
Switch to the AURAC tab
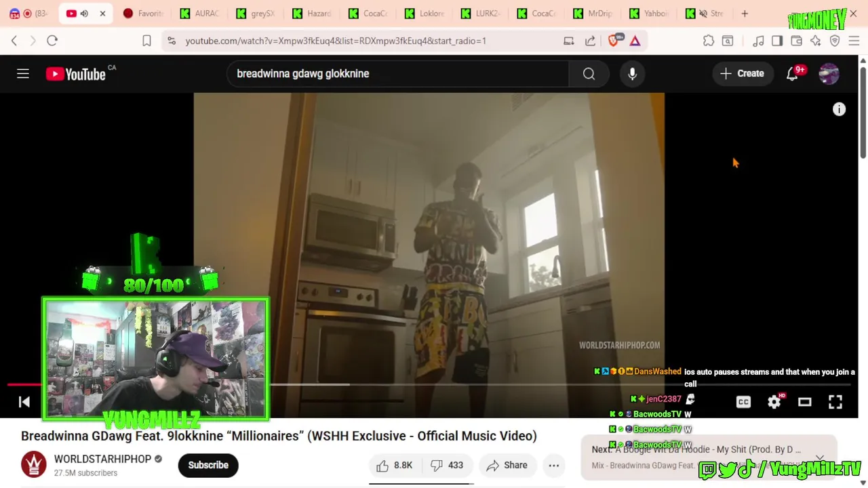(x=200, y=14)
